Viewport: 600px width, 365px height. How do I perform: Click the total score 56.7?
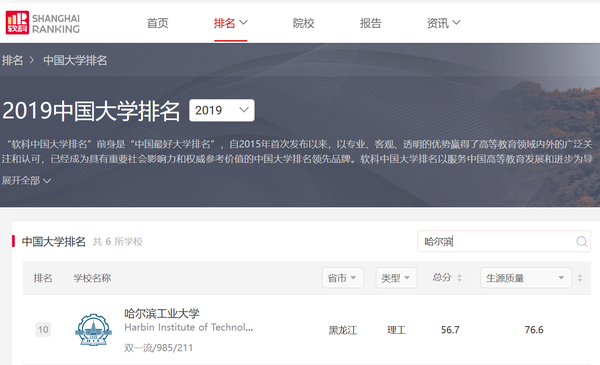pos(450,330)
